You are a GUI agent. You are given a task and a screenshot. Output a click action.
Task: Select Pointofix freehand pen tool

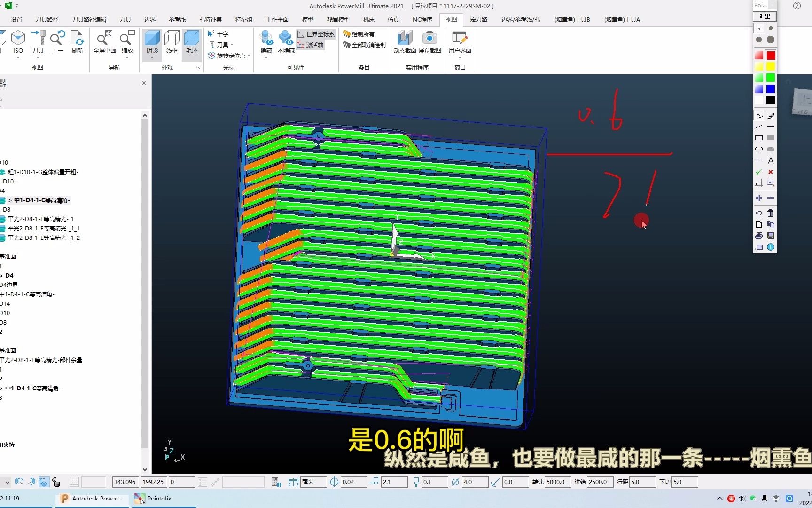pos(759,116)
